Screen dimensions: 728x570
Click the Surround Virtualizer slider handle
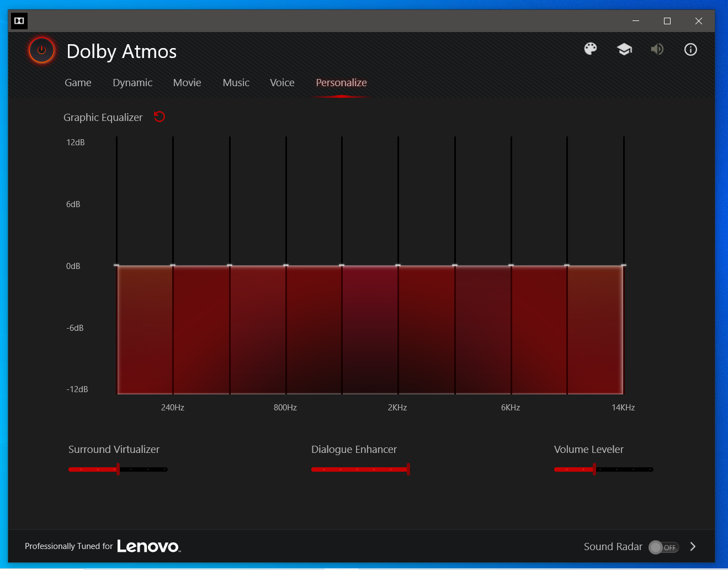118,469
